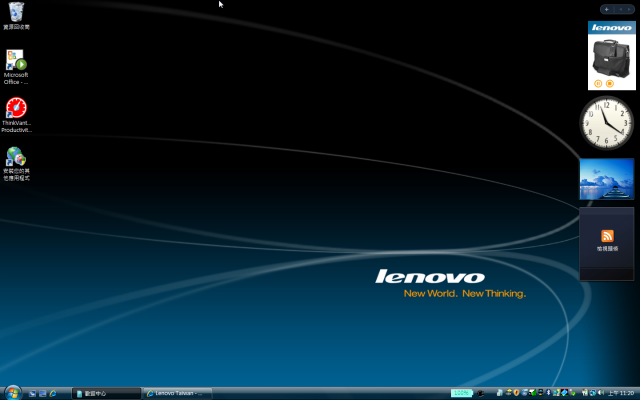The height and width of the screenshot is (400, 640).
Task: Open the Windows Start orb
Action: click(13, 393)
